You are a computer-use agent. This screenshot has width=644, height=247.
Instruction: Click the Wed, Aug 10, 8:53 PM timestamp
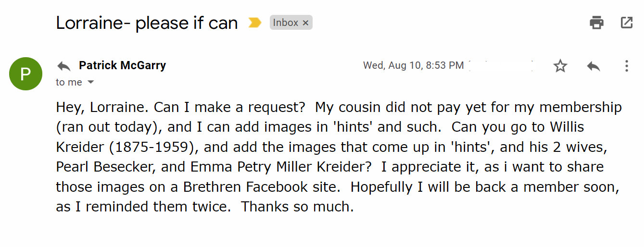tap(413, 65)
